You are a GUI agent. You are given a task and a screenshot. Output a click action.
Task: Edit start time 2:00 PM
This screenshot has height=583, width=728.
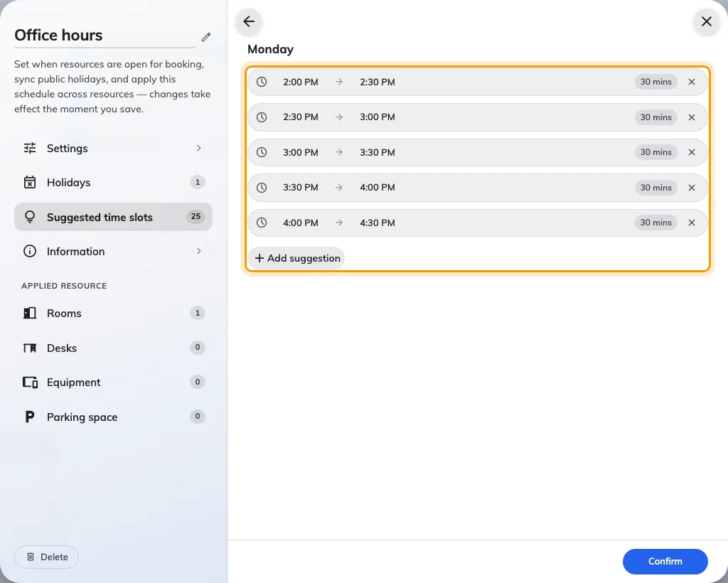pos(301,82)
